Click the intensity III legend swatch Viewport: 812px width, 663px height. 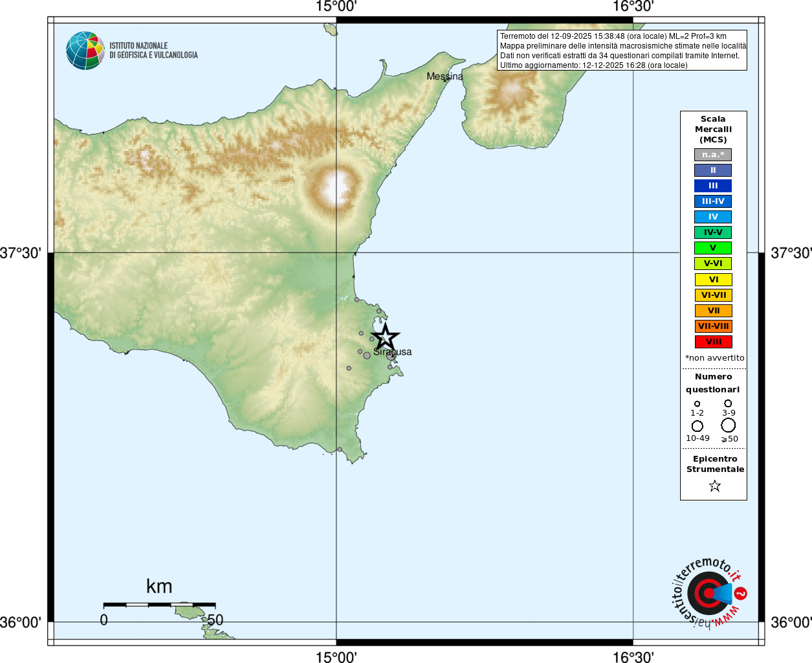pyautogui.click(x=713, y=186)
